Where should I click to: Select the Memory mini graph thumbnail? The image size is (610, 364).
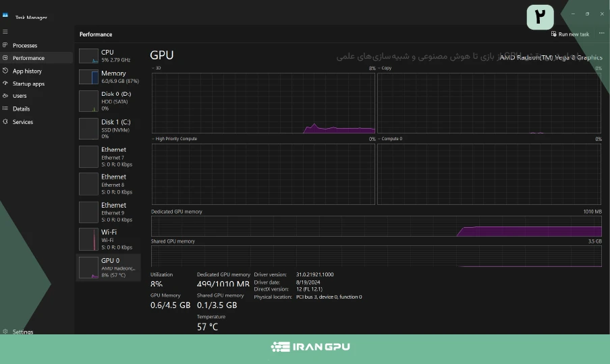88,77
